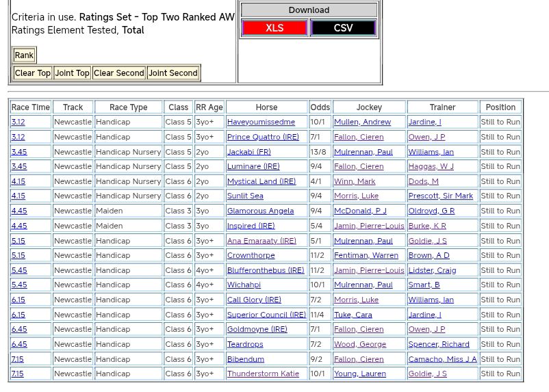Image resolution: width=549 pixels, height=392 pixels.
Task: View jockey Tuke, Cara
Action: 353,315
